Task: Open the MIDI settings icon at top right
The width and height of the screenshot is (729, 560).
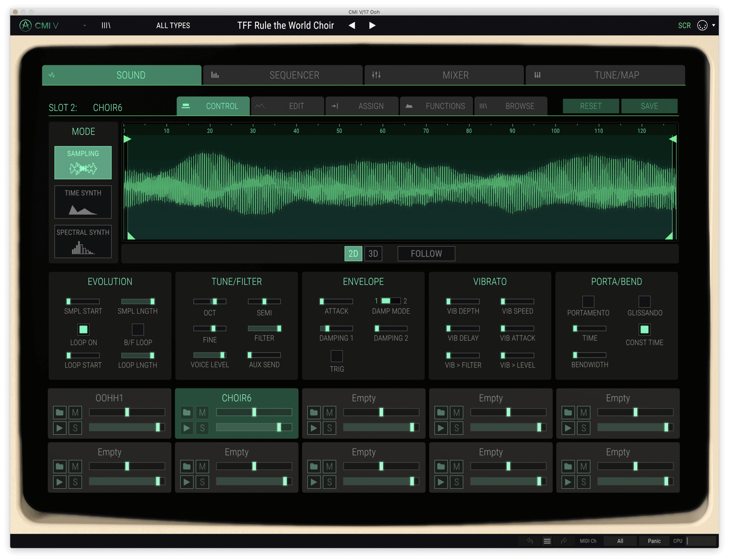Action: (702, 25)
